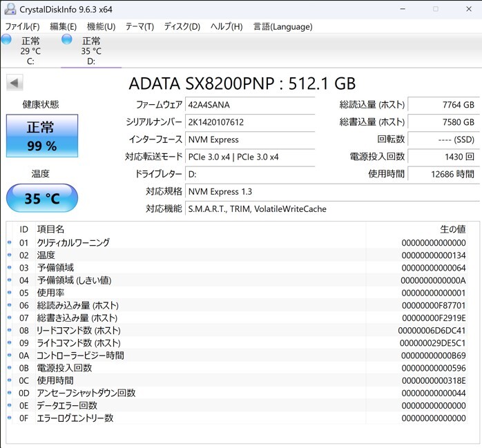This screenshot has height=448, width=482.
Task: Click status dot of row 03 予備領域
Action: coord(9,268)
